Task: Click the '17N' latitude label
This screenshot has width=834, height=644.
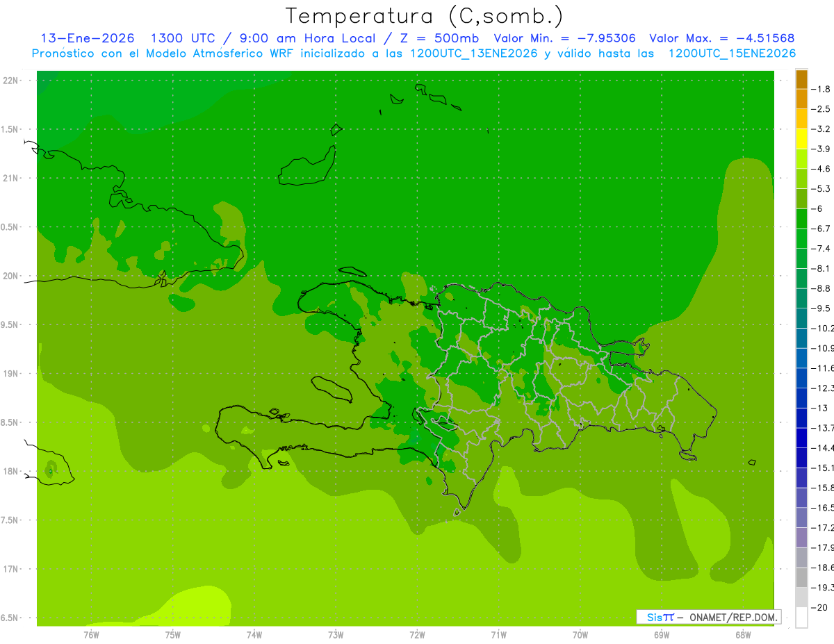Action: coord(10,569)
